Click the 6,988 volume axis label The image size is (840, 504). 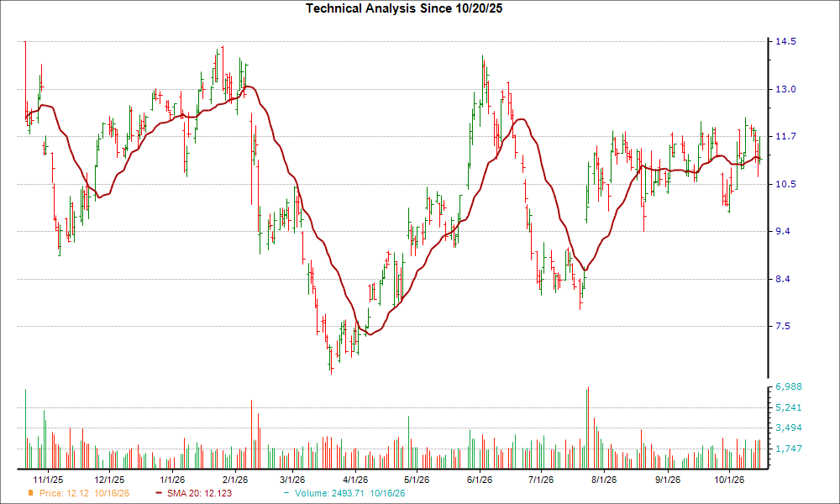(x=789, y=386)
